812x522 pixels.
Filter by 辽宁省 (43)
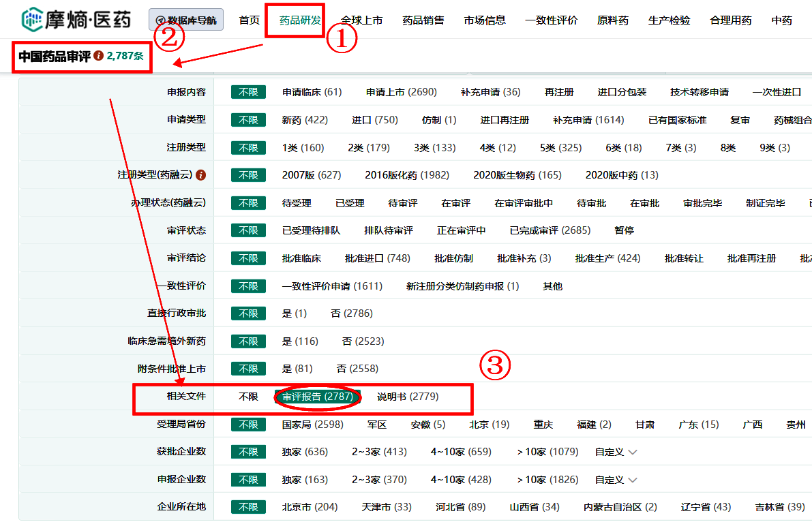(x=706, y=507)
